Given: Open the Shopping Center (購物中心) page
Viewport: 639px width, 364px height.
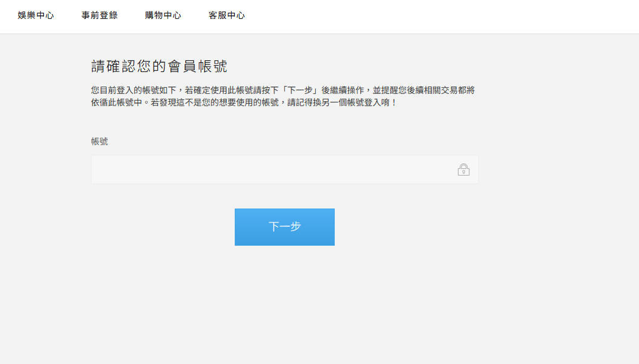Looking at the screenshot, I should click(x=163, y=16).
